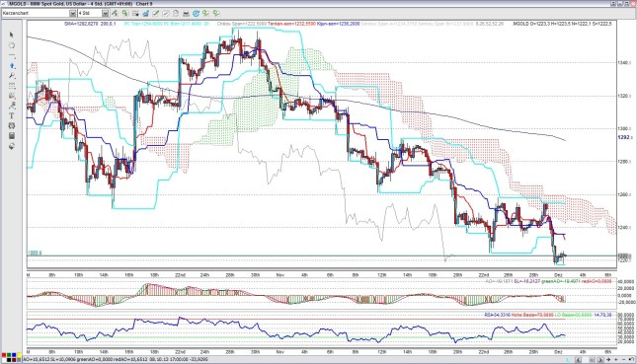This screenshot has width=637, height=364.
Task: Select the trend channel tool
Action: (12, 106)
